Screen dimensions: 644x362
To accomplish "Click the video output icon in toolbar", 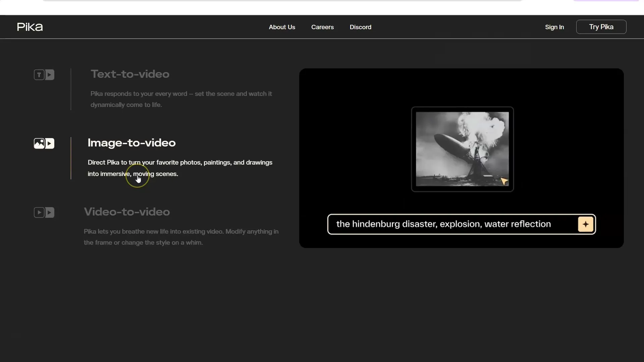I will [50, 143].
